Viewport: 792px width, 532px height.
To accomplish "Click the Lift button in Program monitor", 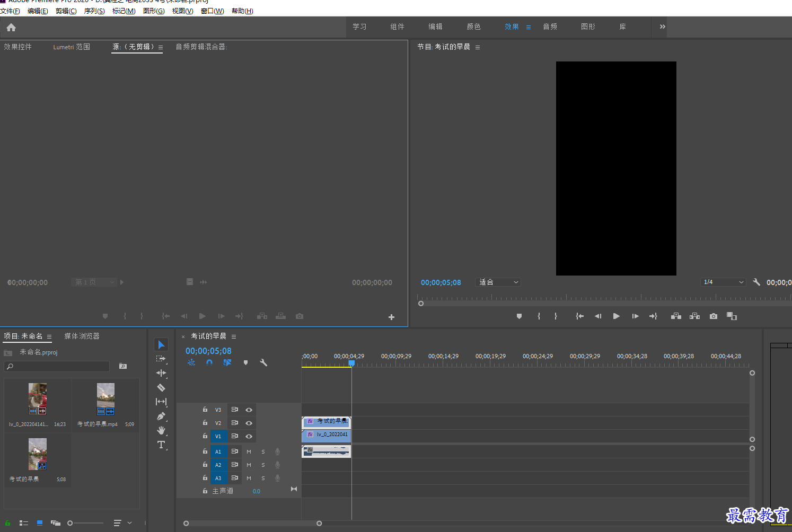I will click(676, 316).
